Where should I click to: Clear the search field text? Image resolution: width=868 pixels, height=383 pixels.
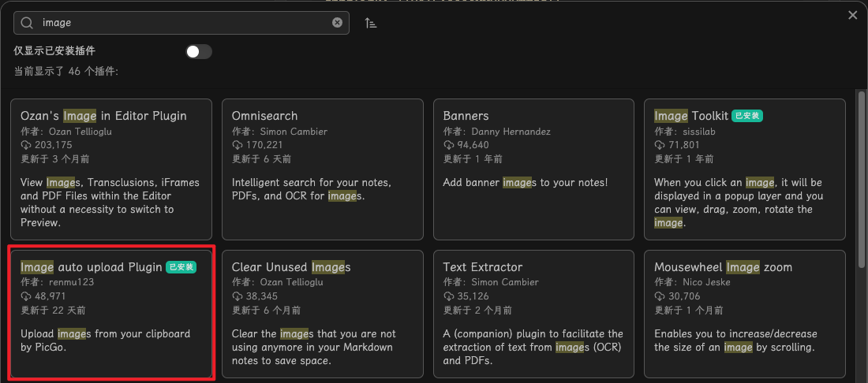point(338,23)
